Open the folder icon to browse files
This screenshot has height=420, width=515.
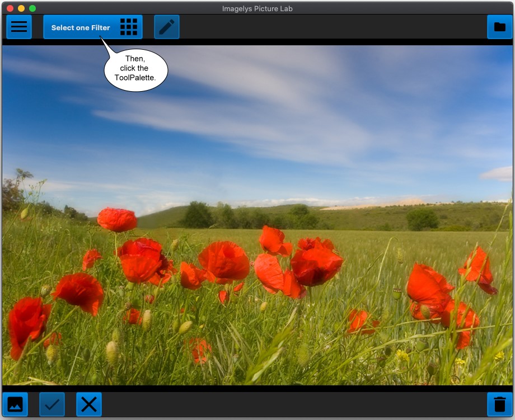point(499,27)
